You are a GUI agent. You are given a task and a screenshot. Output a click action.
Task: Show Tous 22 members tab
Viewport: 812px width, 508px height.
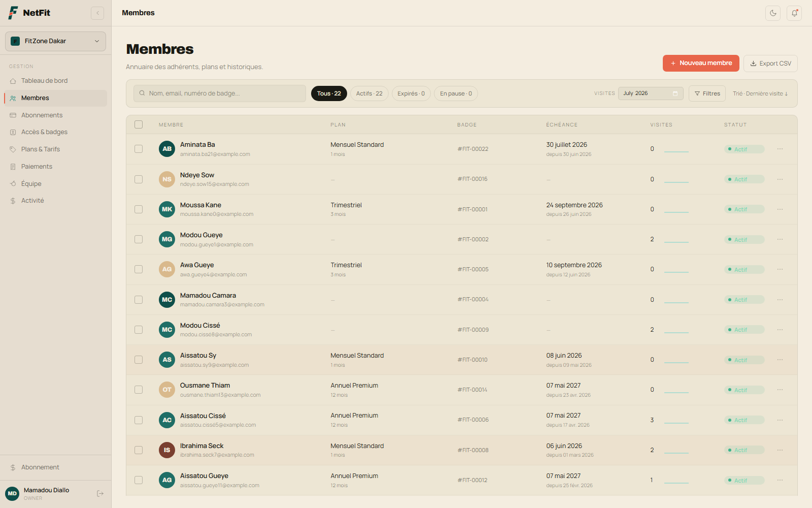tap(329, 93)
